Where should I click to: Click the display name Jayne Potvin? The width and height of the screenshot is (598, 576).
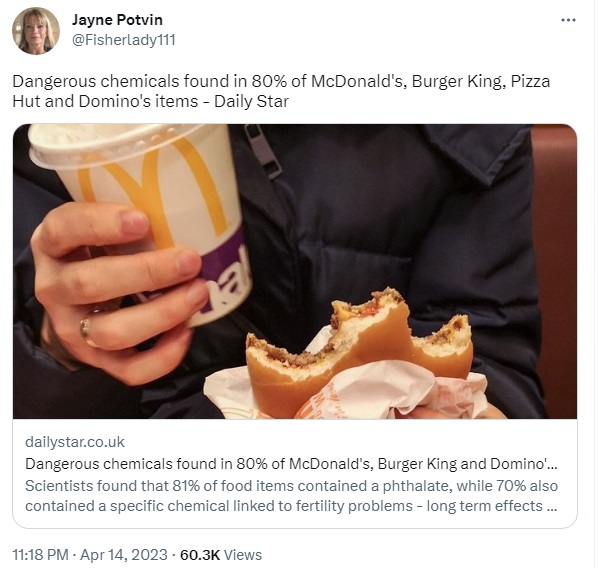[117, 20]
